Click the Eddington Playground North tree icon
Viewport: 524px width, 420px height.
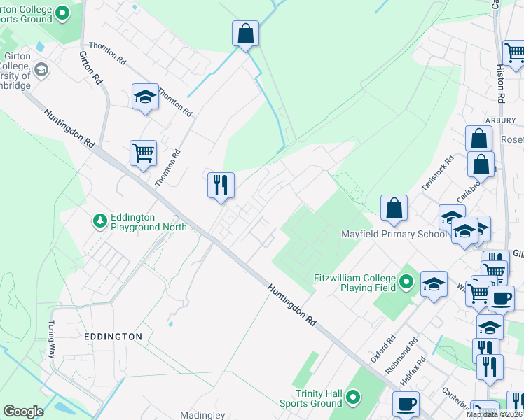[x=100, y=221]
